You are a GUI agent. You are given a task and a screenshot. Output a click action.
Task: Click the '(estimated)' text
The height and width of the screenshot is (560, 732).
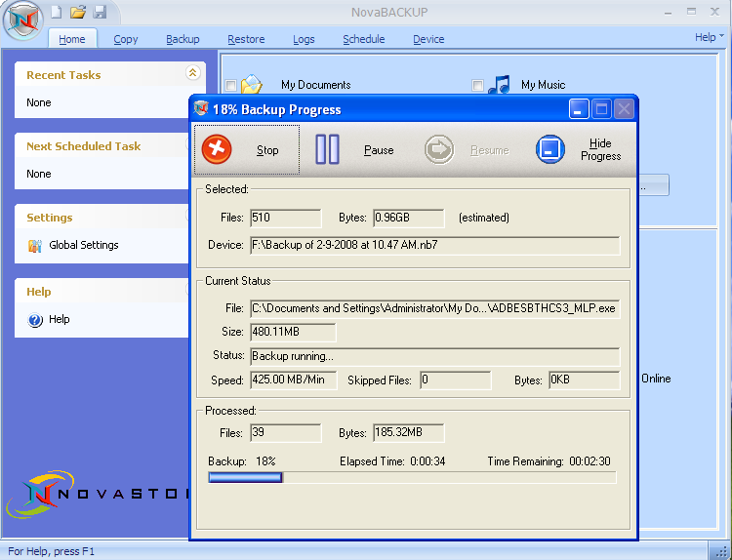click(484, 218)
